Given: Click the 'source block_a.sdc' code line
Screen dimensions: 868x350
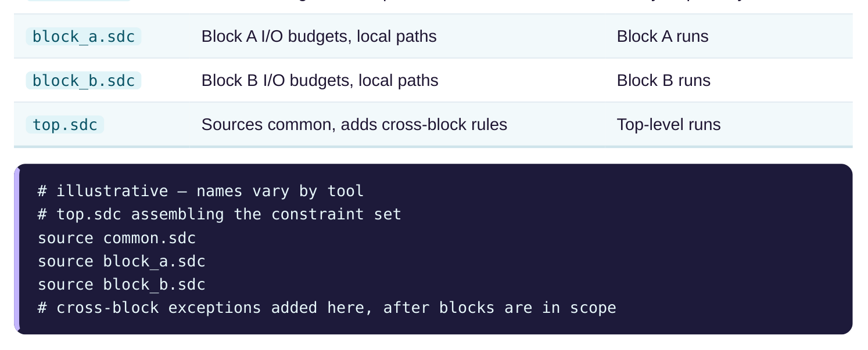Looking at the screenshot, I should coord(121,261).
